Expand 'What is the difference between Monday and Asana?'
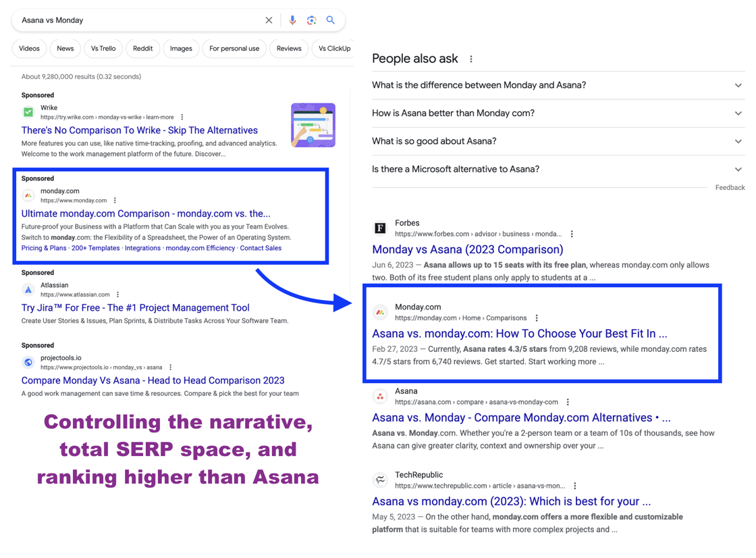Image resolution: width=756 pixels, height=558 pixels. click(558, 85)
